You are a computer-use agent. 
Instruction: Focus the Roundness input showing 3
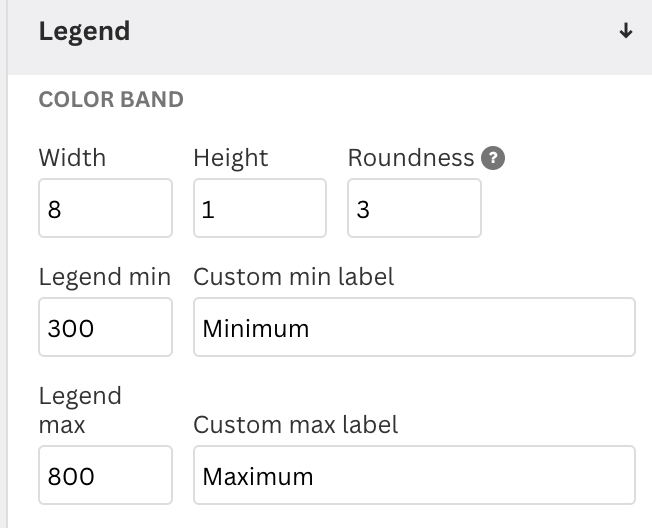click(x=415, y=208)
